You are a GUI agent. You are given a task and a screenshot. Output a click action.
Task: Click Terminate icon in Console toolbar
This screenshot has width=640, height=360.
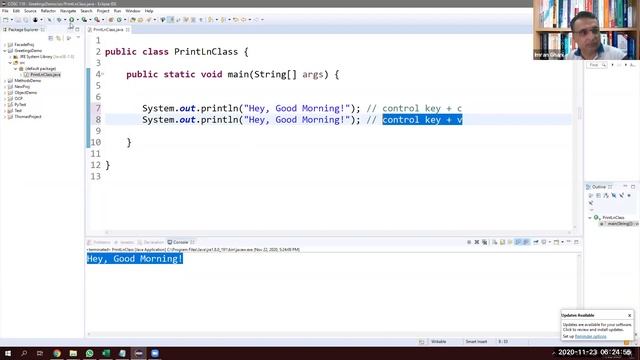click(469, 242)
